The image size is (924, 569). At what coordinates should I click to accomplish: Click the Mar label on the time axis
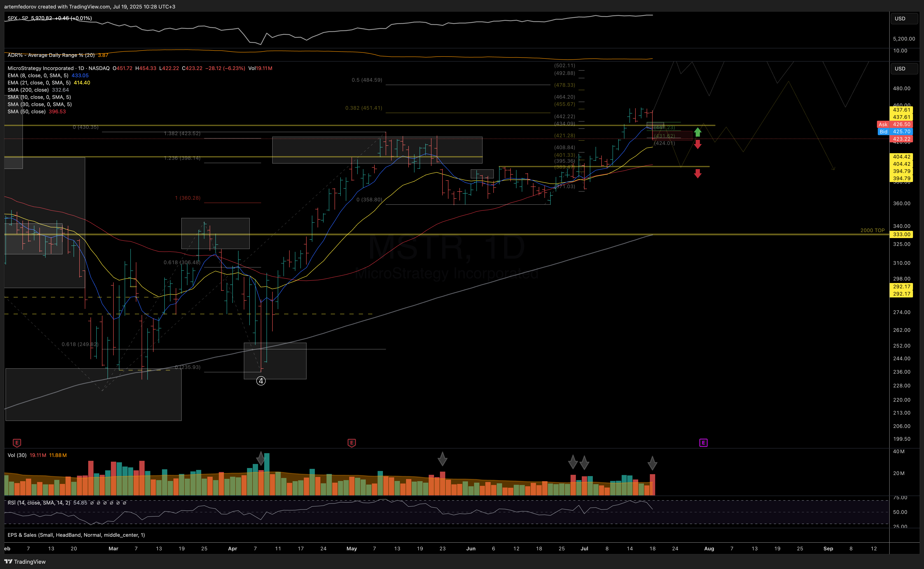pyautogui.click(x=113, y=548)
